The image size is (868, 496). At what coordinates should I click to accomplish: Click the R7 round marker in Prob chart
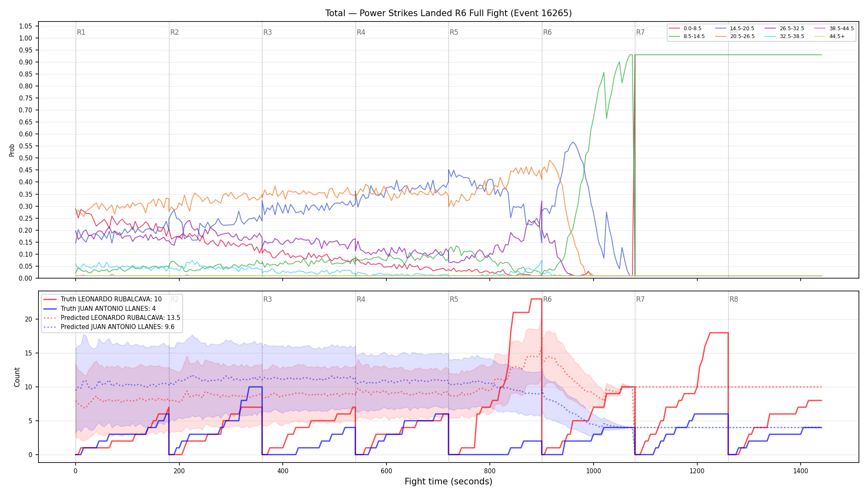point(640,32)
